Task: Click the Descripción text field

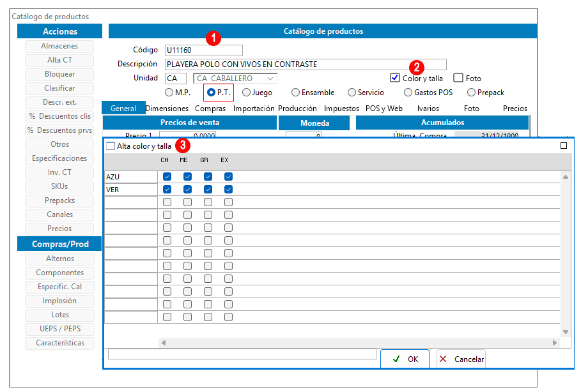Action: coord(306,64)
